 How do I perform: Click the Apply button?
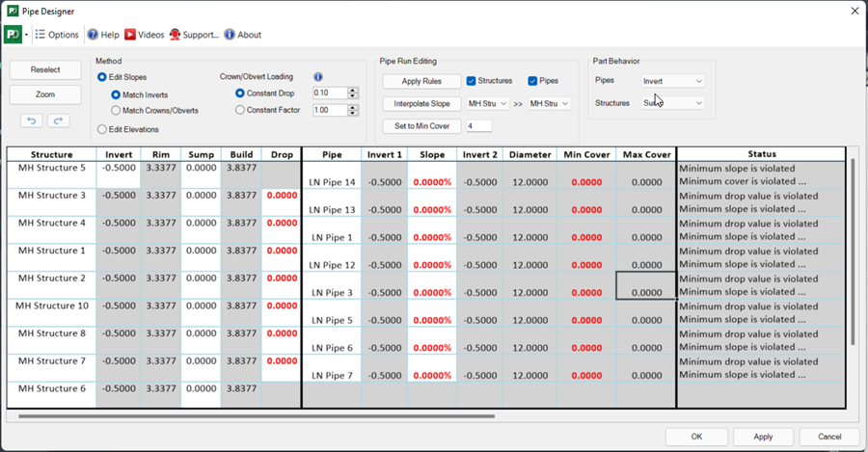[763, 437]
